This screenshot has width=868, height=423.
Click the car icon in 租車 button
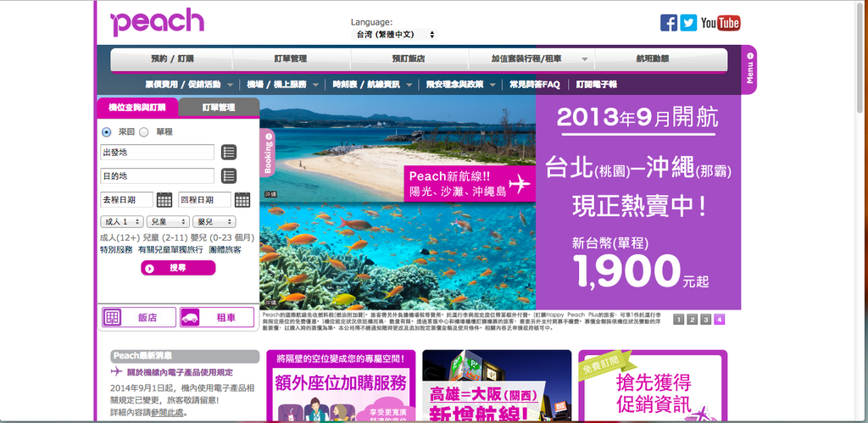coord(190,319)
